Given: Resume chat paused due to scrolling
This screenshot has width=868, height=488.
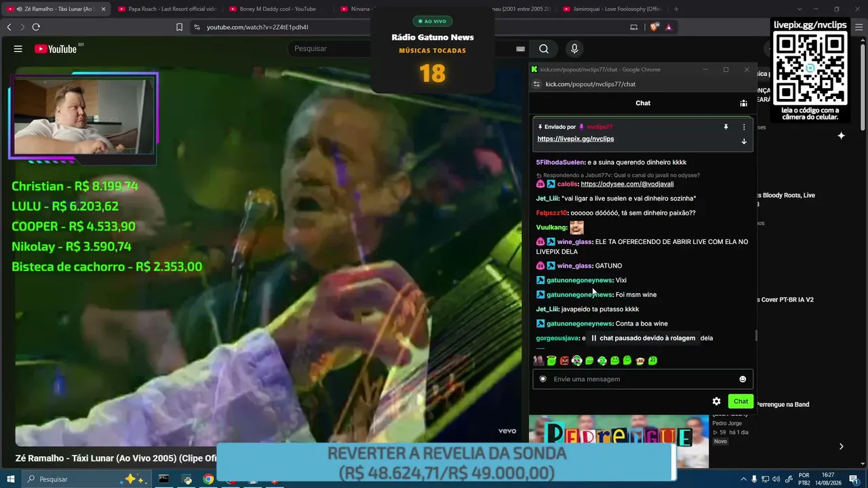Looking at the screenshot, I should [x=643, y=338].
